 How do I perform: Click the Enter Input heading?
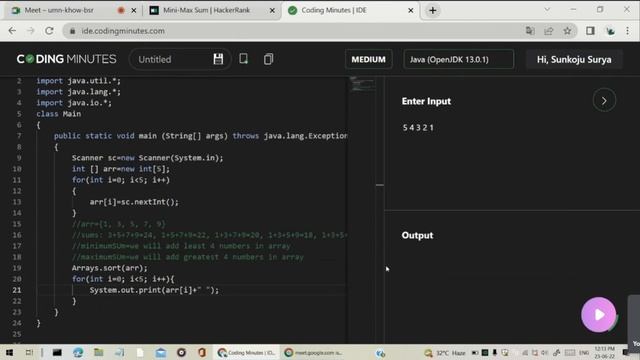pos(426,101)
